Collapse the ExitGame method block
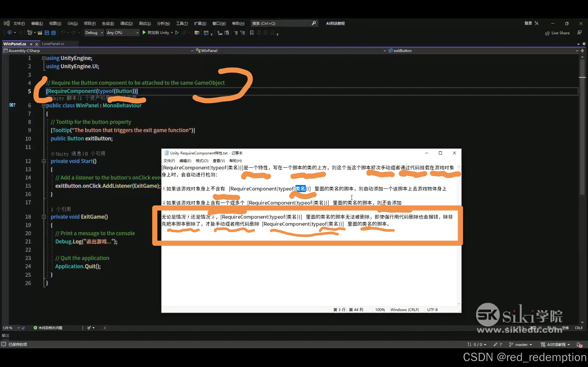The image size is (588, 367). [44, 217]
